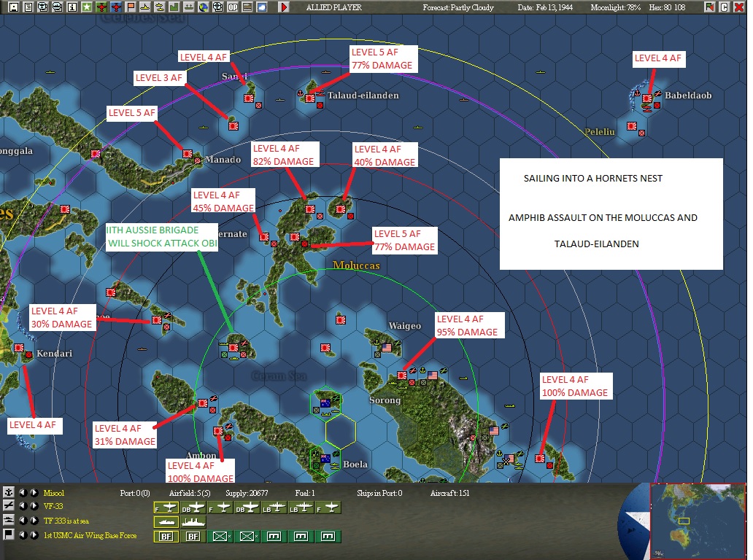Select the Japanese base at Talaud-eilanden

pyautogui.click(x=310, y=98)
